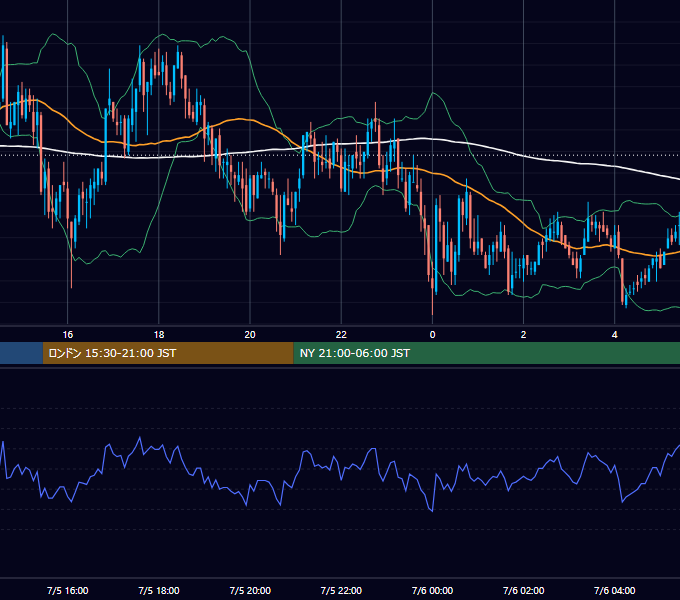
Task: Click the hour label 0 on time axis
Action: [x=432, y=335]
